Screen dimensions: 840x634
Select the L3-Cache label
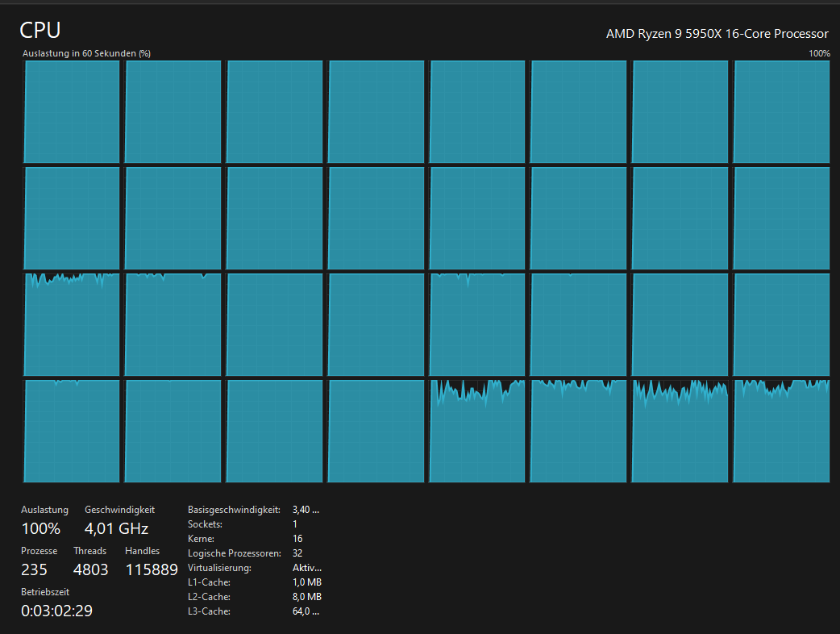coord(209,611)
